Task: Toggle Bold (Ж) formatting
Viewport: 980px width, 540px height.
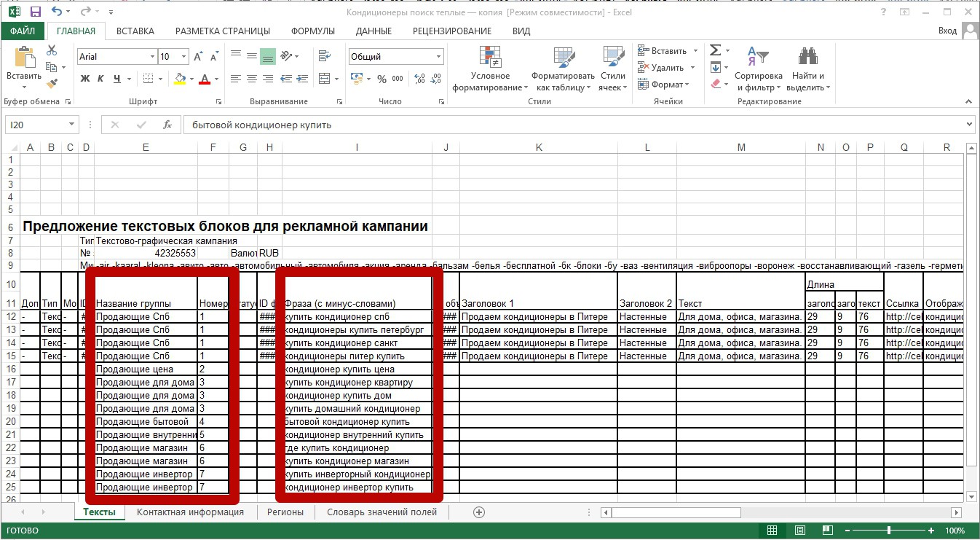Action: 85,79
